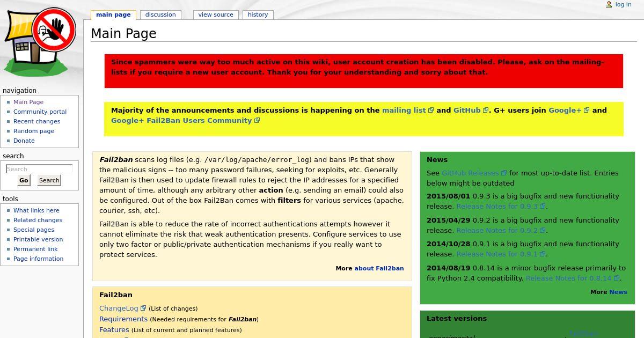Focus the wiki search input field

pos(39,169)
